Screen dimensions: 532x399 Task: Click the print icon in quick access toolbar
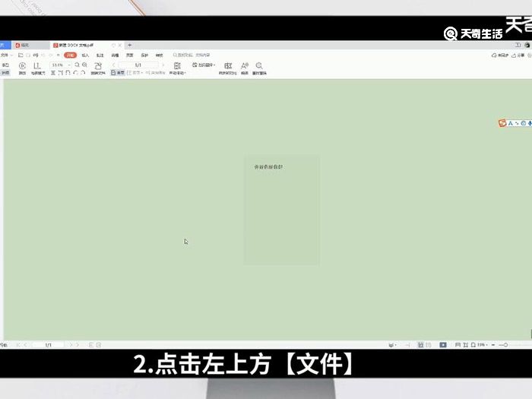(36, 55)
